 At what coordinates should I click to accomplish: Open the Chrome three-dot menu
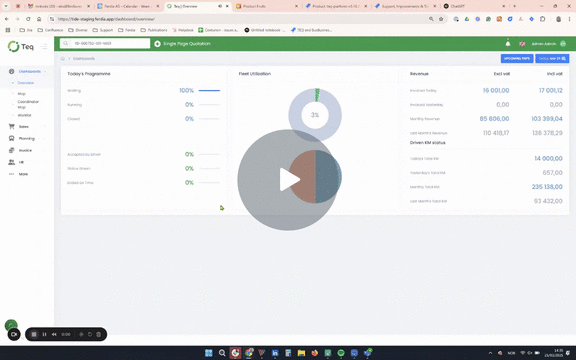click(x=569, y=19)
